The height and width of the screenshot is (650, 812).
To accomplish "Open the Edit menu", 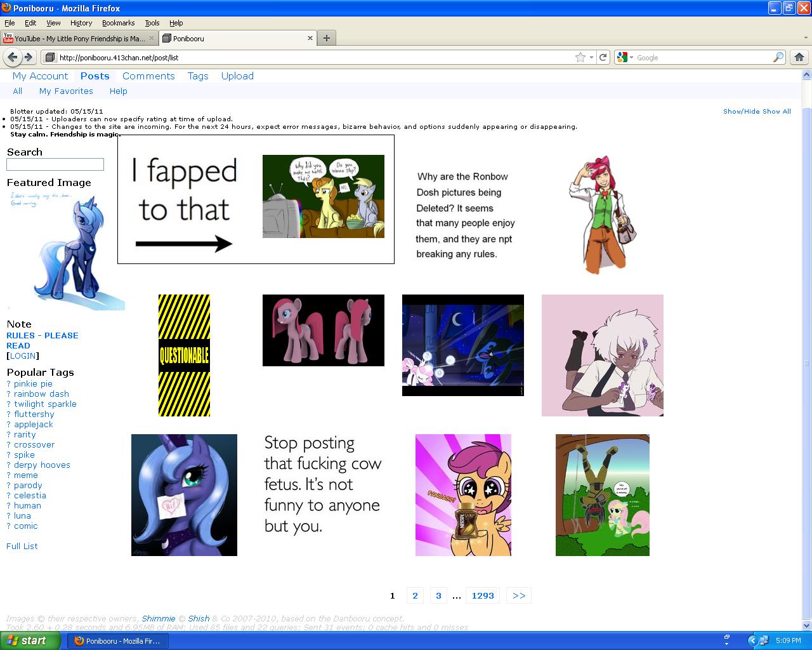I will click(30, 23).
